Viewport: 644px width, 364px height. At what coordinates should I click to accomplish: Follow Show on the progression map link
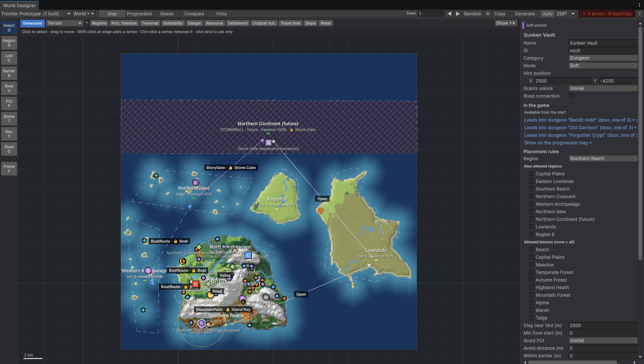click(558, 143)
